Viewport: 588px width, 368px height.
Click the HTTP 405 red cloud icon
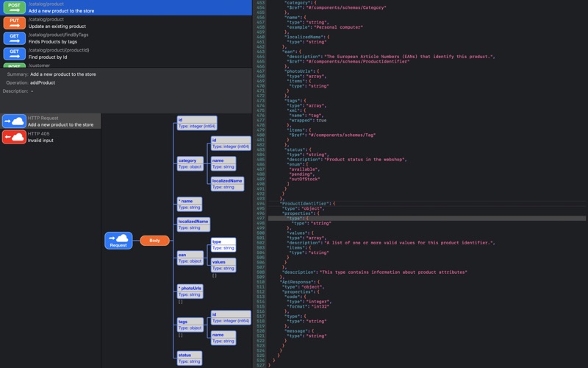pos(14,137)
